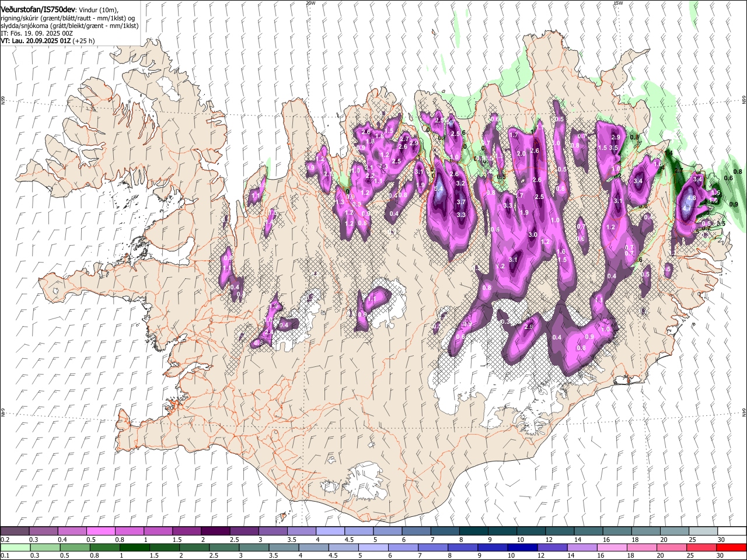Click the 'IT: Fös. 19. 09. 2025 00Z' line
This screenshot has width=747, height=560.
pos(36,33)
